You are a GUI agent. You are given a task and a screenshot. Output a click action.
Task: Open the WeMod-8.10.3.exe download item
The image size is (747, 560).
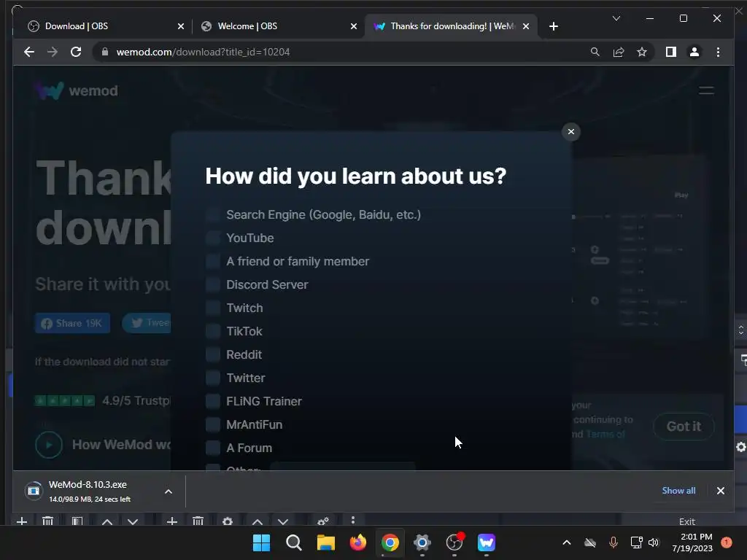pyautogui.click(x=88, y=491)
